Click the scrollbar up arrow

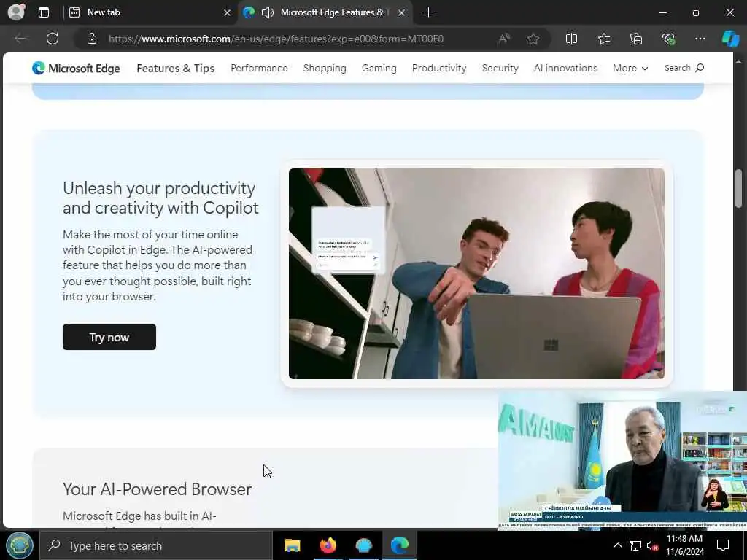738,62
